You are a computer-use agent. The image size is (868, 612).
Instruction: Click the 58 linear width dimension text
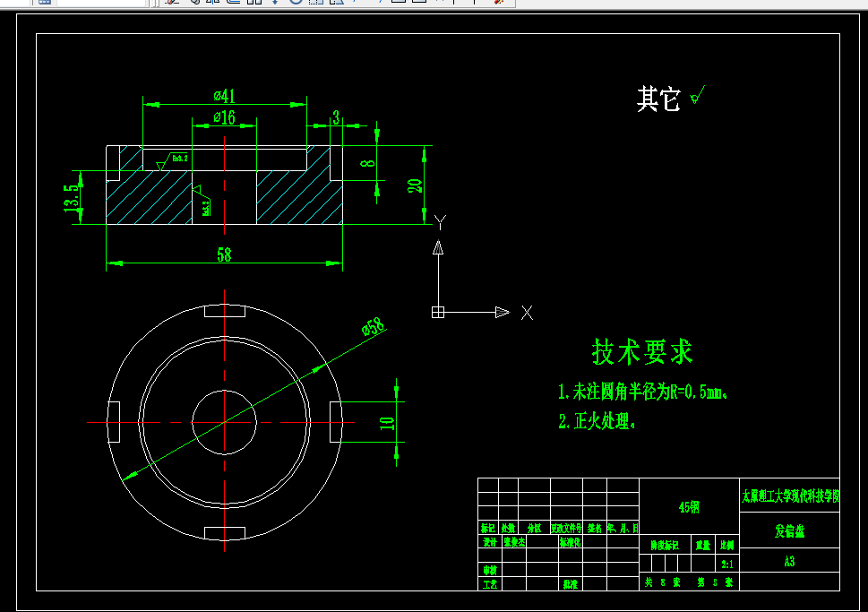(x=224, y=254)
